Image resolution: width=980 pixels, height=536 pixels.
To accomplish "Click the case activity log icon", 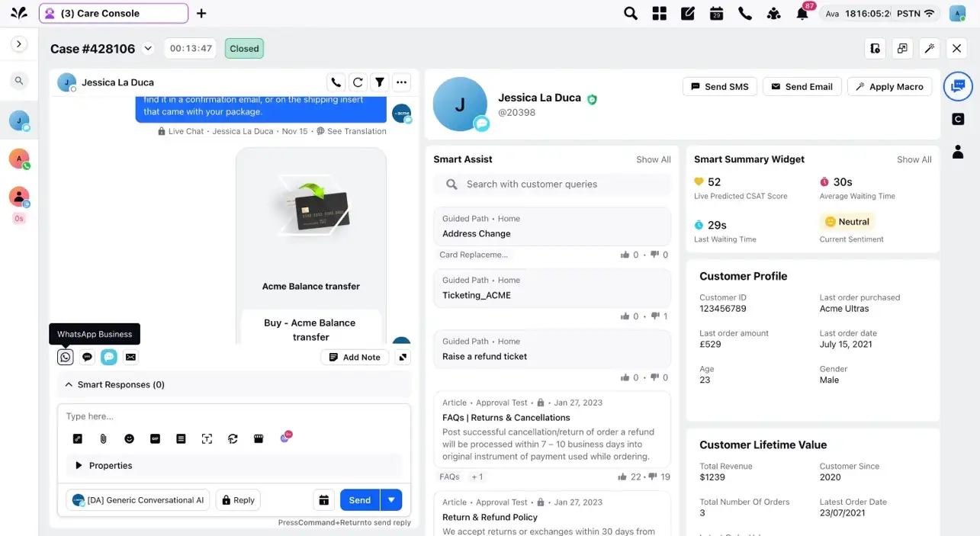I will 875,48.
